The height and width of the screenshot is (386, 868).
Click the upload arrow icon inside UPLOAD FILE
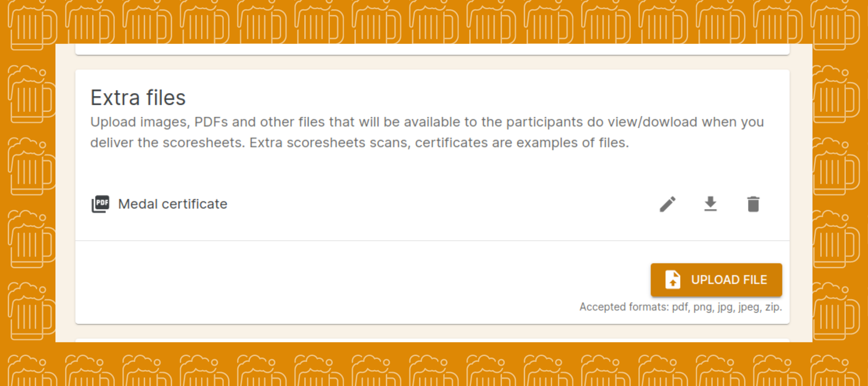pyautogui.click(x=672, y=280)
